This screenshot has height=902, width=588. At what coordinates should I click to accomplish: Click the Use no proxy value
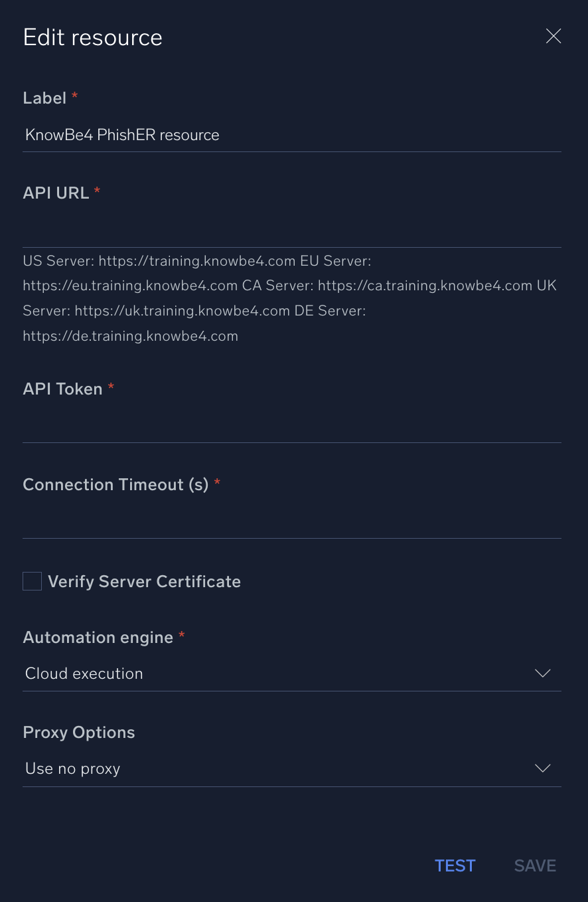click(x=72, y=768)
